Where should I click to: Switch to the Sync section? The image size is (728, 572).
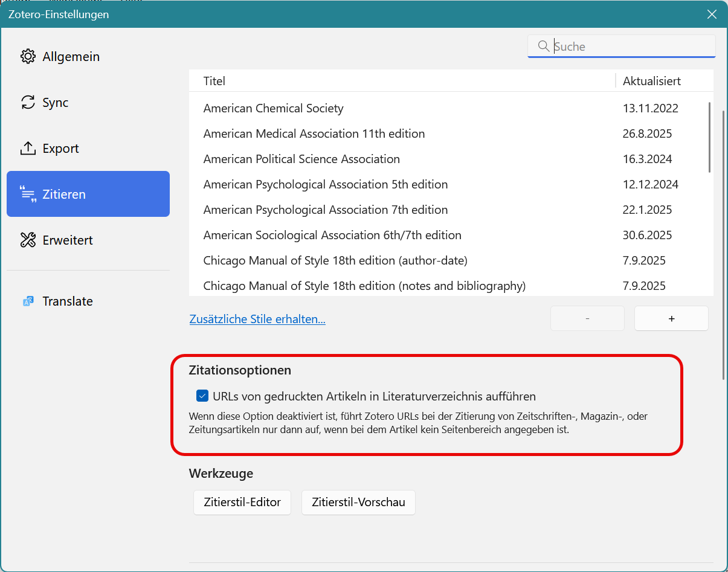click(x=88, y=103)
